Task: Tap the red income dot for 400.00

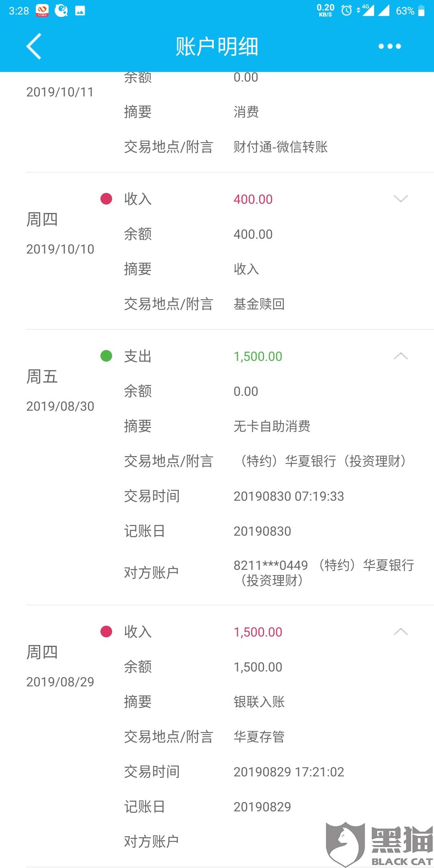Action: pos(106,199)
